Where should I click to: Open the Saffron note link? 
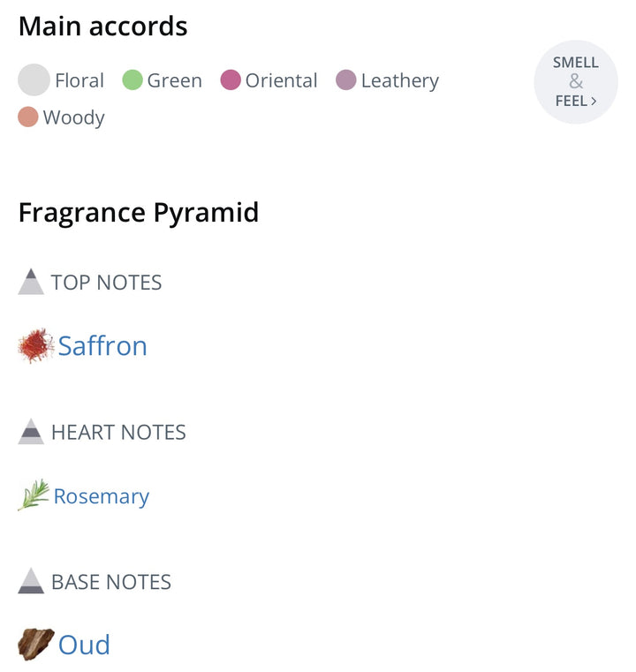click(102, 345)
